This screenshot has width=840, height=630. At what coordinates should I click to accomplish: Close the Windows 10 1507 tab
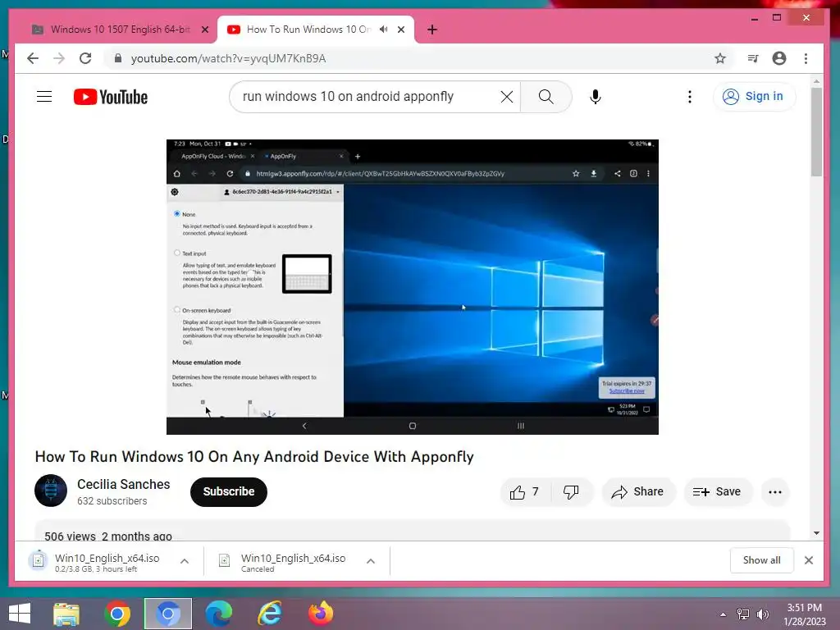[204, 30]
